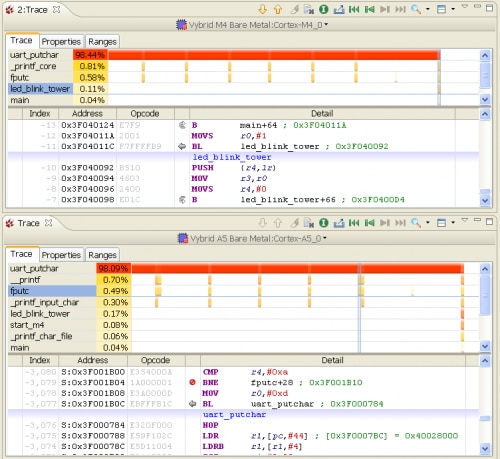
Task: Open the View Menu triangle of lower Trace view
Action: pyautogui.click(x=465, y=220)
